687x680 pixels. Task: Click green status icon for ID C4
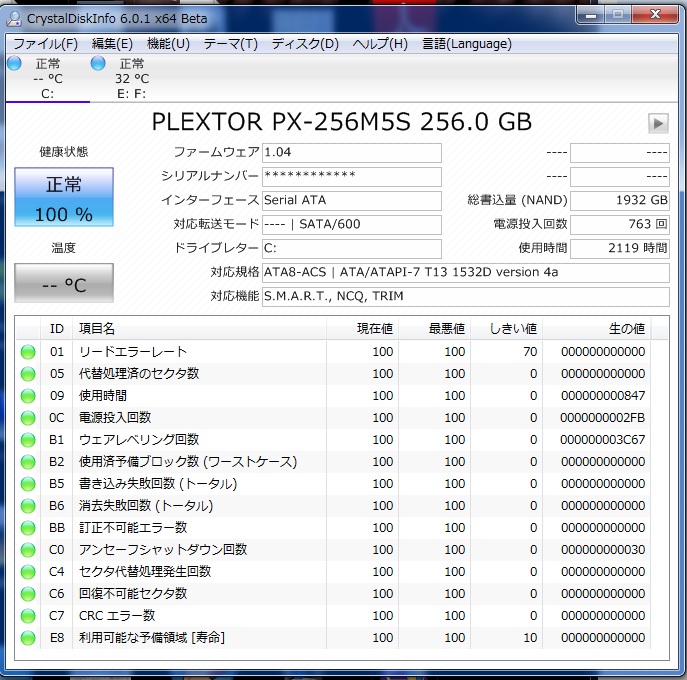point(28,572)
